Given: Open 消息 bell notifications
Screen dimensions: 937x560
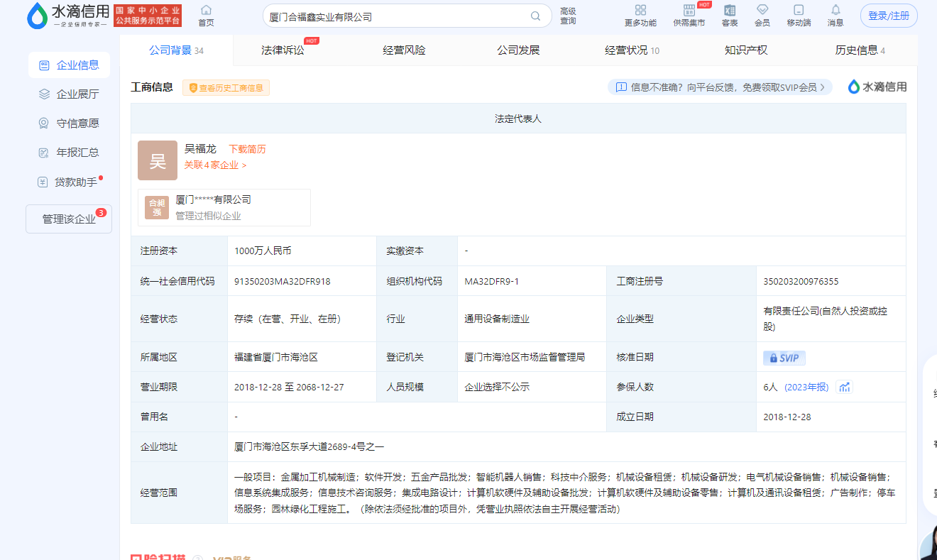Looking at the screenshot, I should (835, 16).
